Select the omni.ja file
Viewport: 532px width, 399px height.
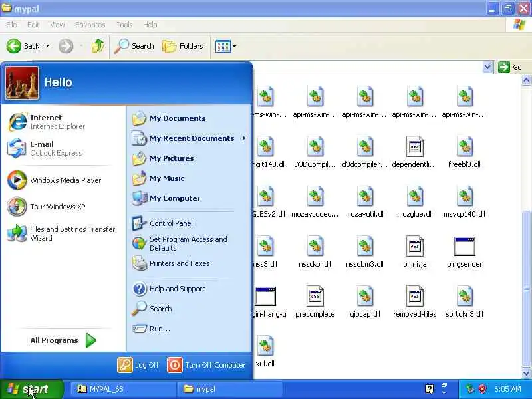(414, 251)
